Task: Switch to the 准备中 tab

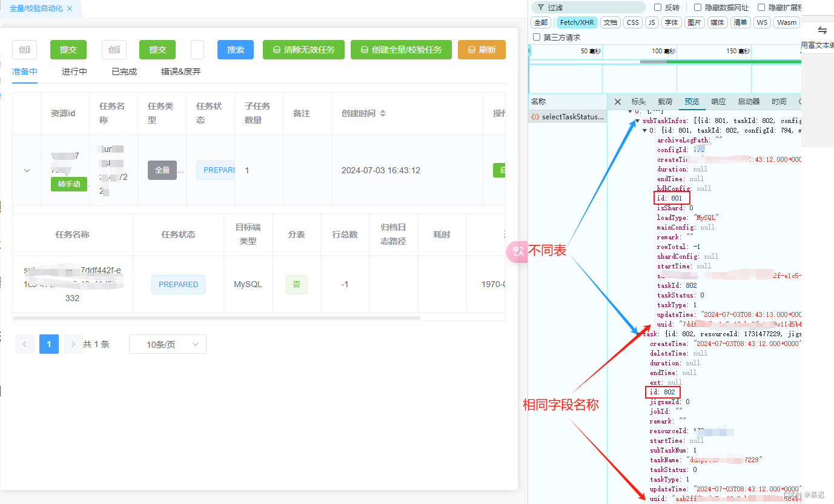Action: [25, 71]
